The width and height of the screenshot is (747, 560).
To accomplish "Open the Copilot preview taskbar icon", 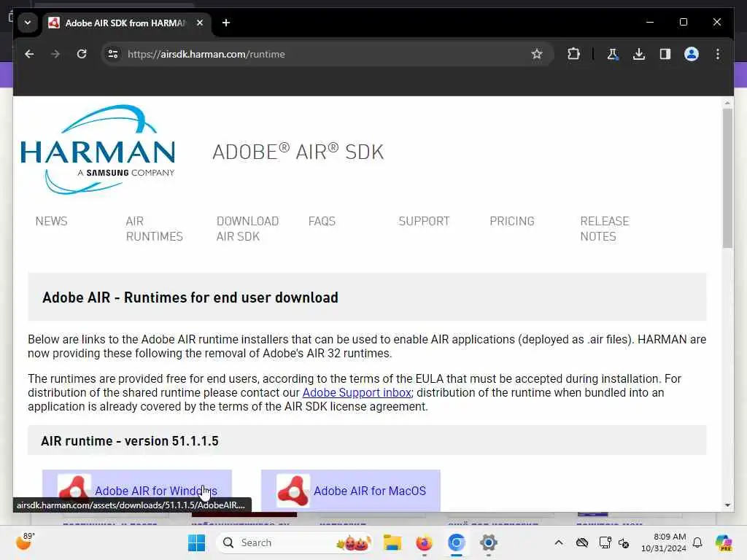I will (724, 542).
